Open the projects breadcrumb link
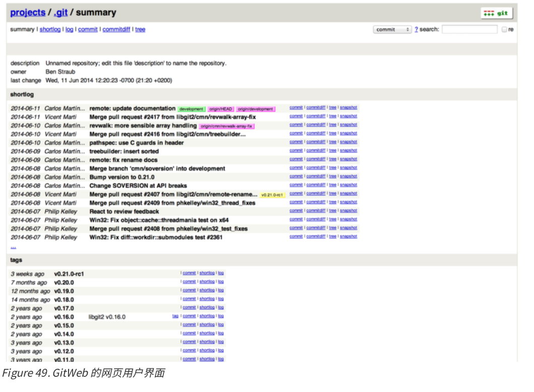534x392 pixels. coord(28,13)
